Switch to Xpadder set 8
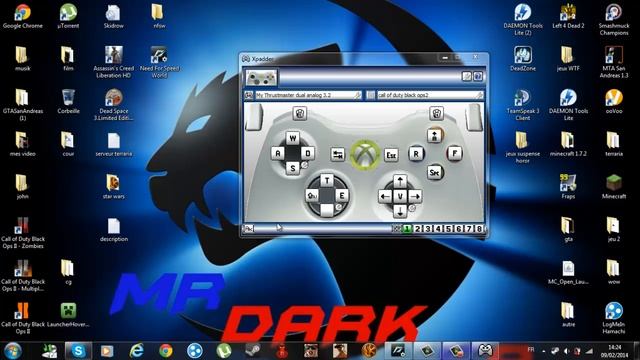This screenshot has height=360, width=640. (x=479, y=229)
